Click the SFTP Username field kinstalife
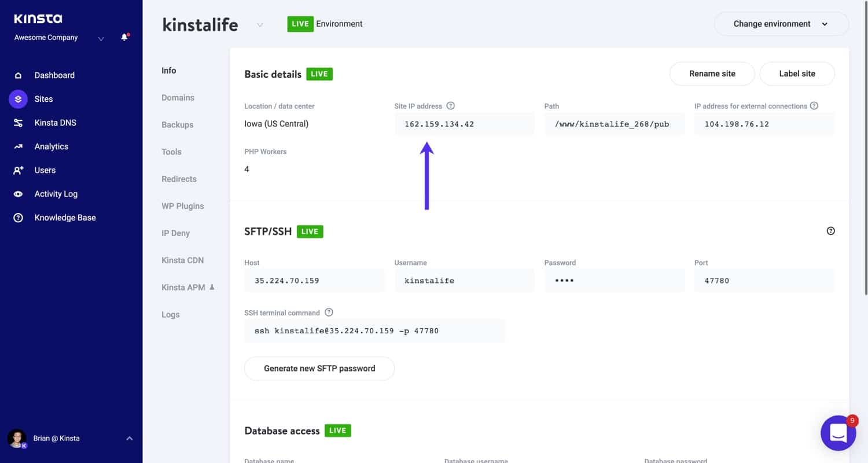 464,281
